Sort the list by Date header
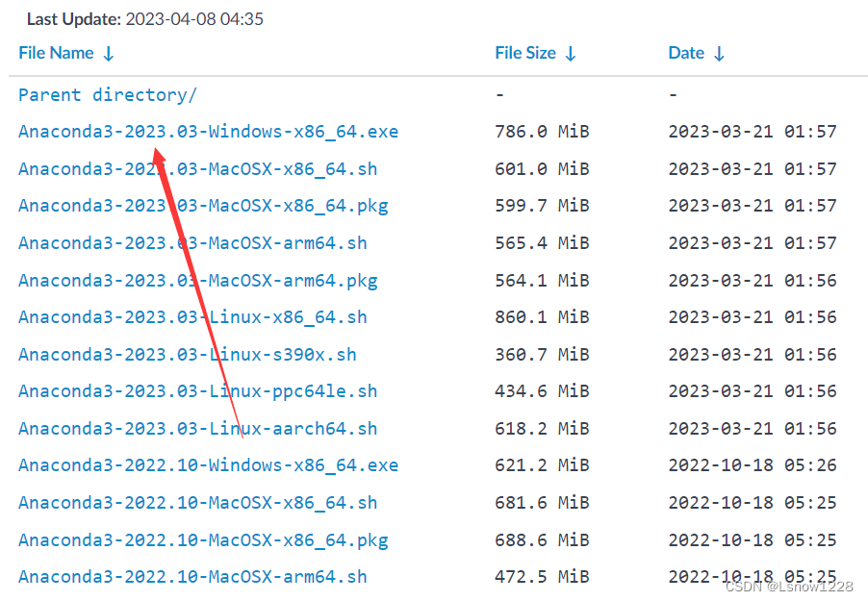868x601 pixels. coord(686,53)
